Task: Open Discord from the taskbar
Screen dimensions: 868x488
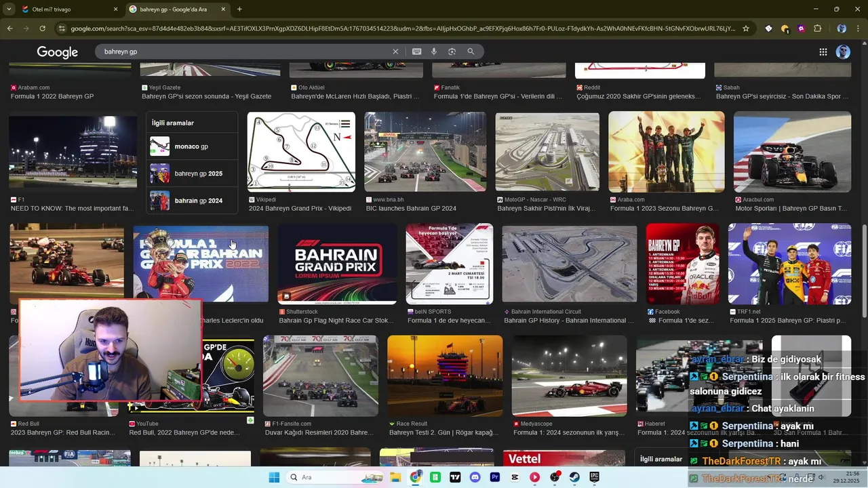Action: (x=475, y=477)
